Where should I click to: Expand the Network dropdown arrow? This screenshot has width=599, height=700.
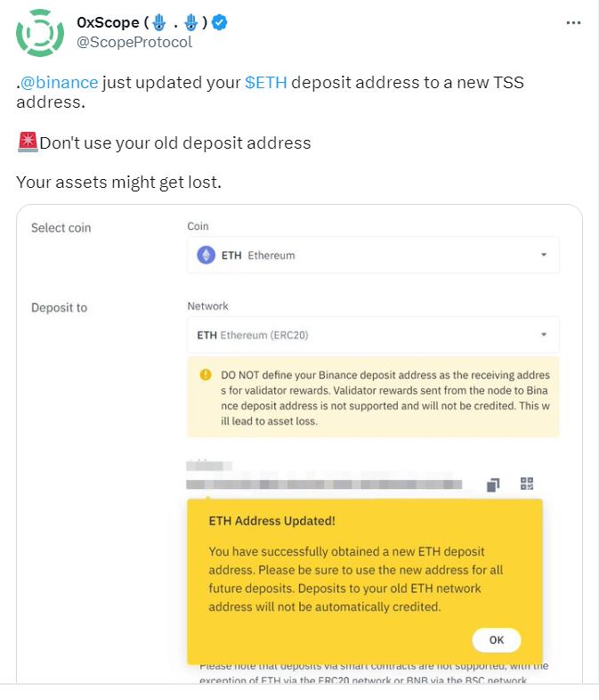click(x=544, y=336)
